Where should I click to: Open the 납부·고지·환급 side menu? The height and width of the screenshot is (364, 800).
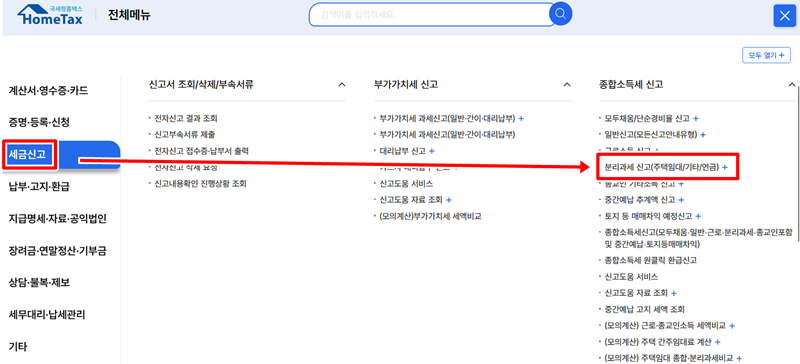click(39, 186)
